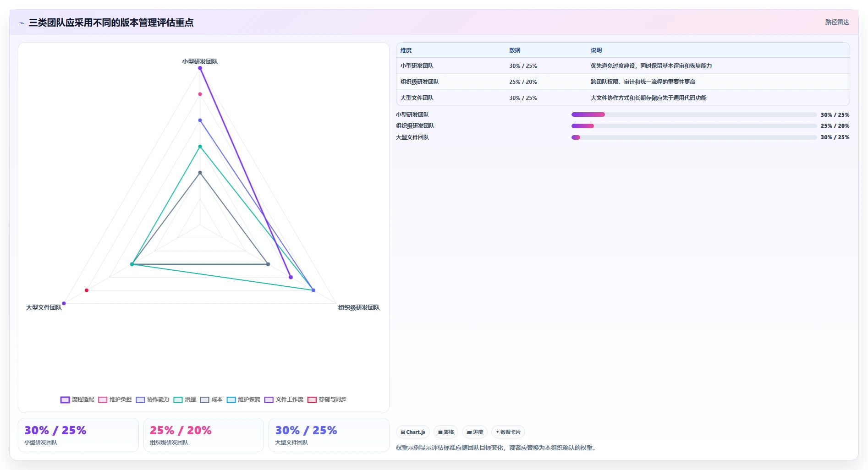
Task: Click the 组织级研发团队 progress bar
Action: point(694,126)
